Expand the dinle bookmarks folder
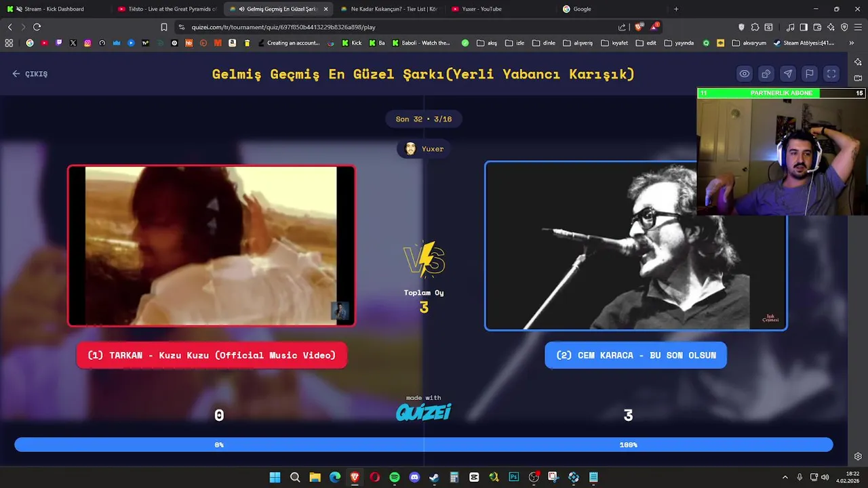Screen dimensions: 868x488 pos(544,43)
